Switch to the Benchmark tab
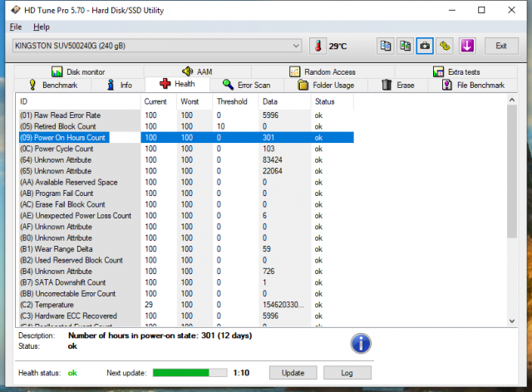Screen dimensions: 532x392 pyautogui.click(x=52, y=85)
